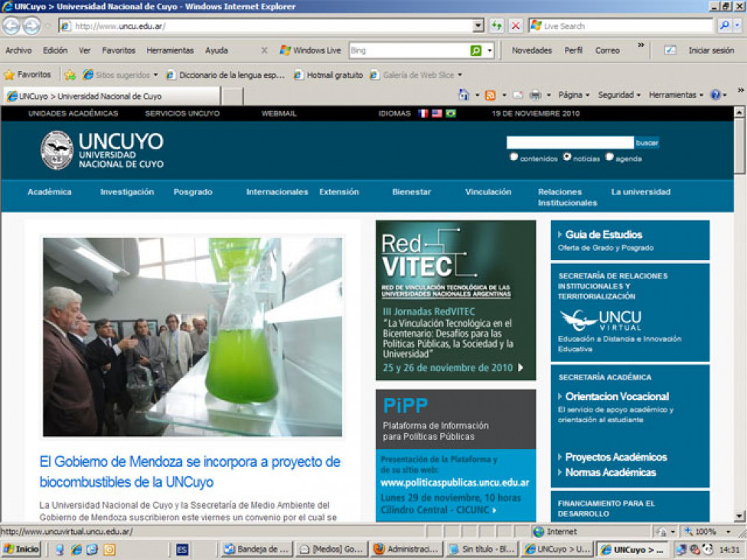
Task: Select the noticias search radio button
Action: [567, 157]
